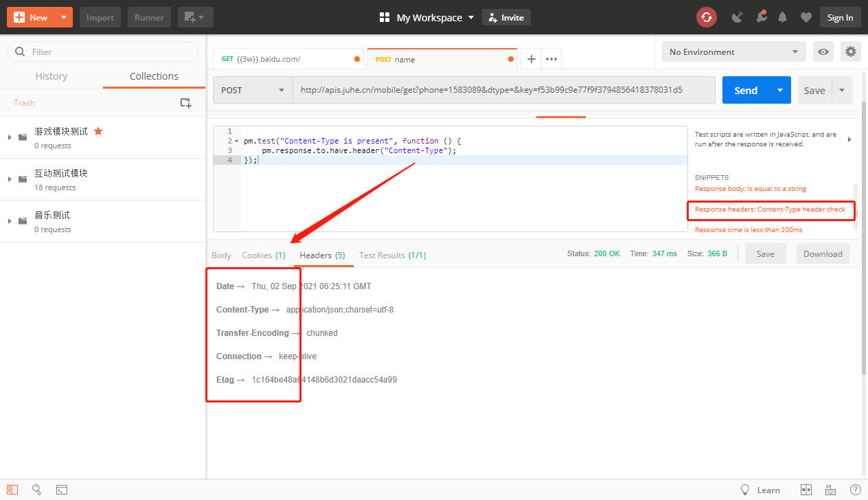
Task: Open manage environments gear icon
Action: (x=851, y=52)
